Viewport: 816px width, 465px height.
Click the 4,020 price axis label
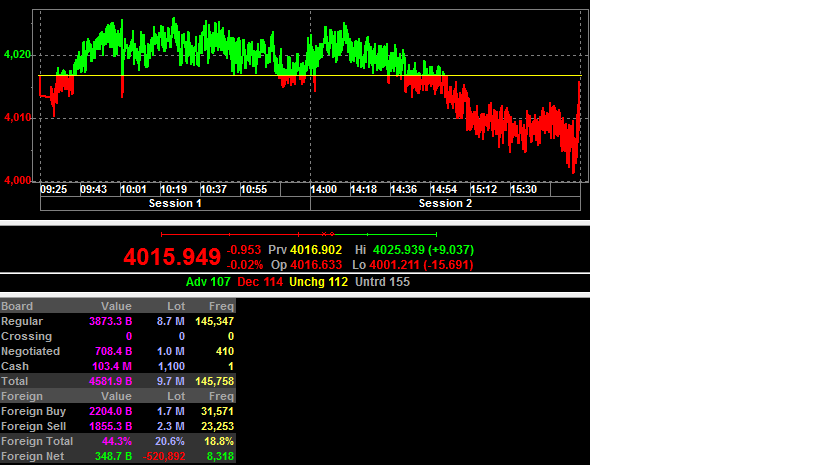pos(18,55)
